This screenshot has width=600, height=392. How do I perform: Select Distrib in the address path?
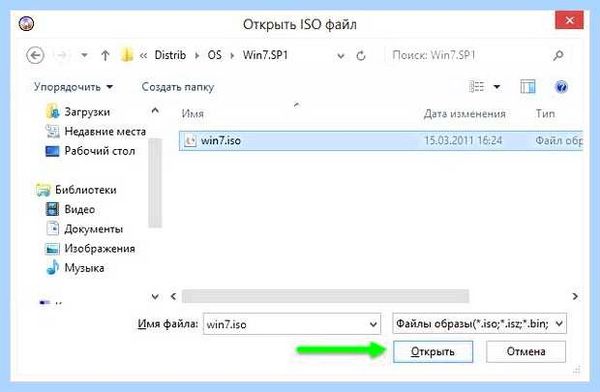[x=170, y=55]
